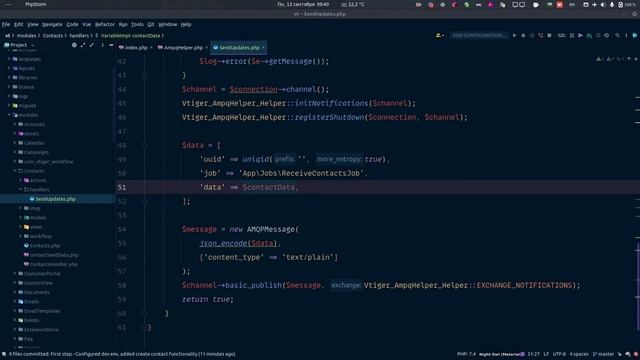The image size is (640, 360).
Task: Expand the actions folder under Contacts
Action: point(20,180)
